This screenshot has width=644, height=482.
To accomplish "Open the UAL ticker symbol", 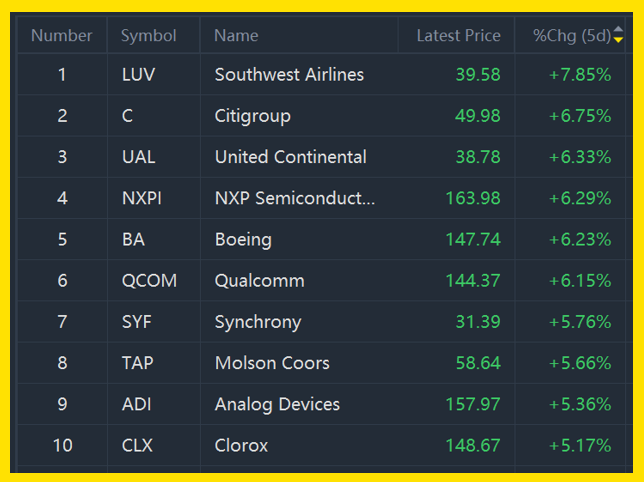I will coord(138,157).
